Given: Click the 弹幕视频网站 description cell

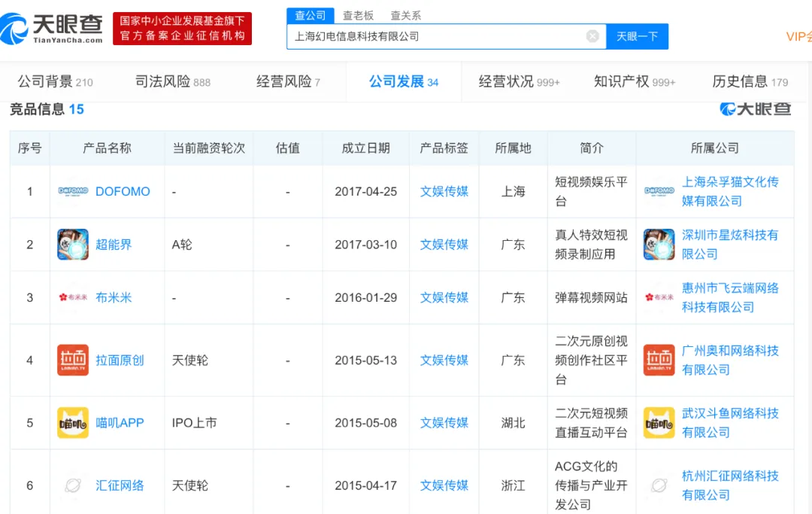Looking at the screenshot, I should 592,297.
